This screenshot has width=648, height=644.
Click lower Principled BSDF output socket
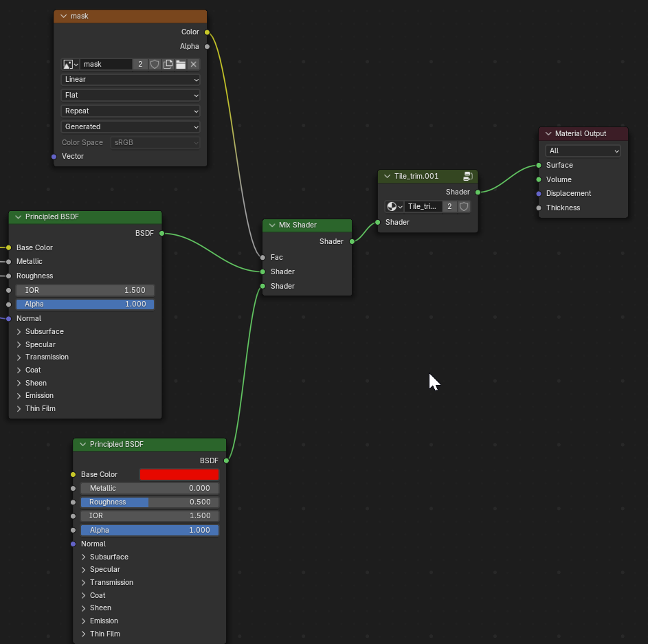click(x=227, y=461)
